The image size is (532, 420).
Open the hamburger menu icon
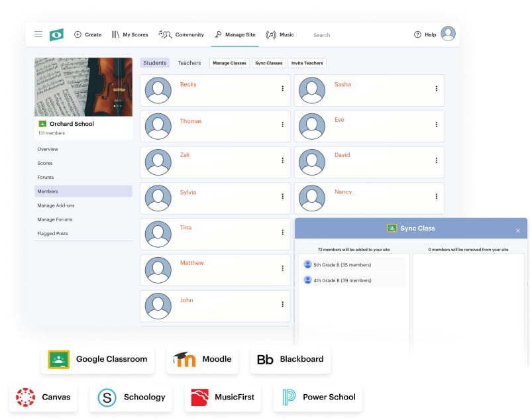point(38,34)
